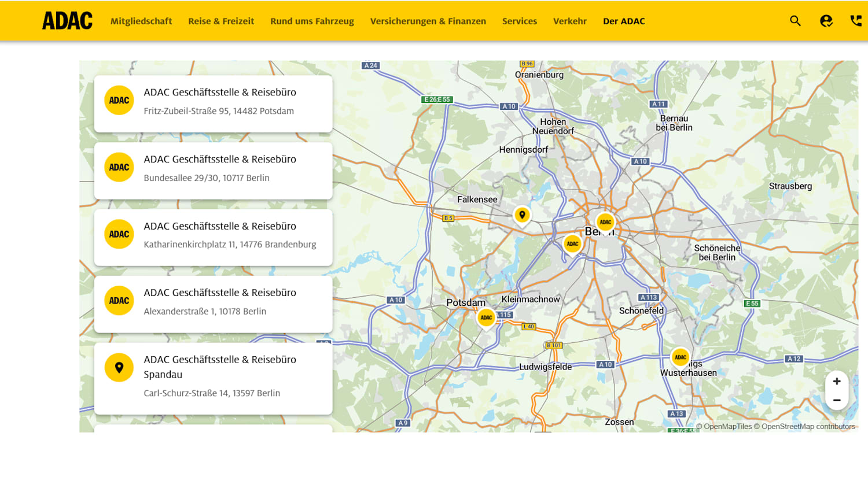Select the ADAC marker near Potsdam
868x488 pixels.
pos(486,317)
